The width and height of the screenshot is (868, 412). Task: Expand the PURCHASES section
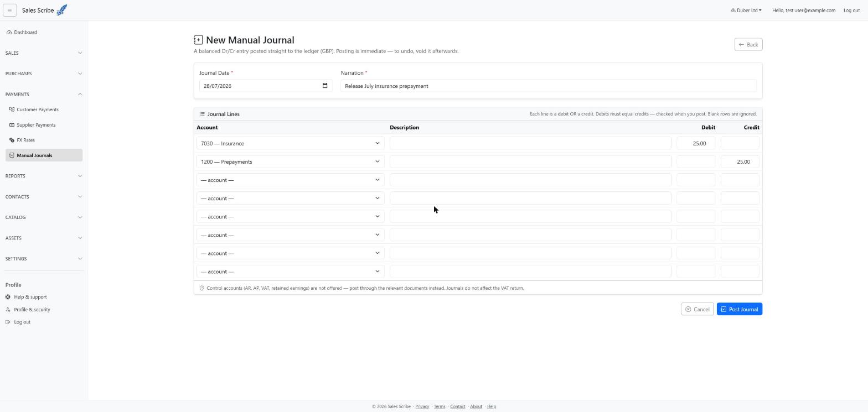click(44, 74)
